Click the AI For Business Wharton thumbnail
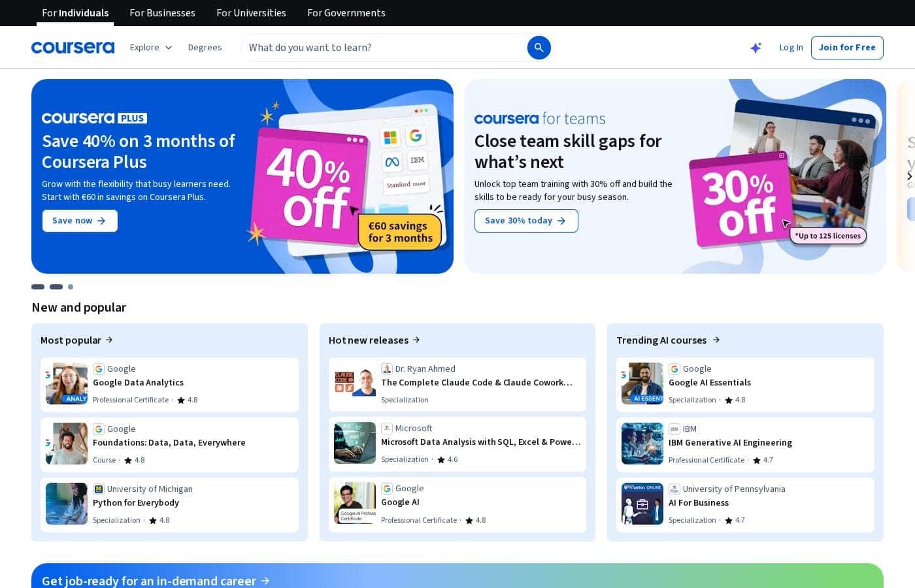The width and height of the screenshot is (915, 588). [x=642, y=504]
